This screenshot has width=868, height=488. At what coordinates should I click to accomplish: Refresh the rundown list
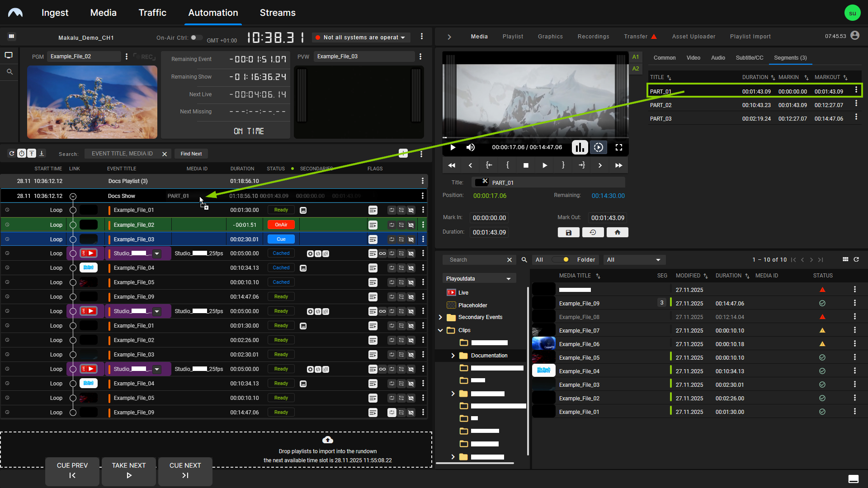[x=11, y=154]
